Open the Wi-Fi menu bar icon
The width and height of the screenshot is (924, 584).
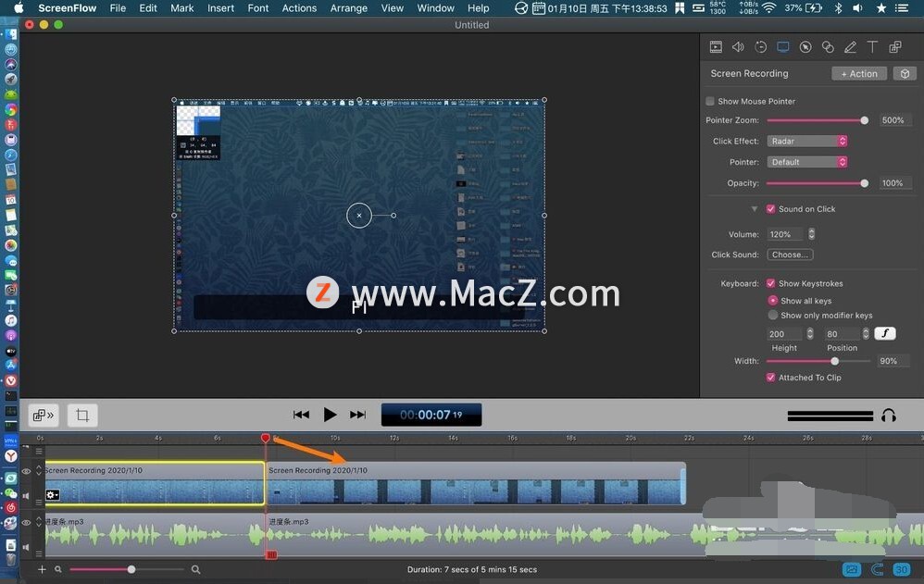point(768,8)
